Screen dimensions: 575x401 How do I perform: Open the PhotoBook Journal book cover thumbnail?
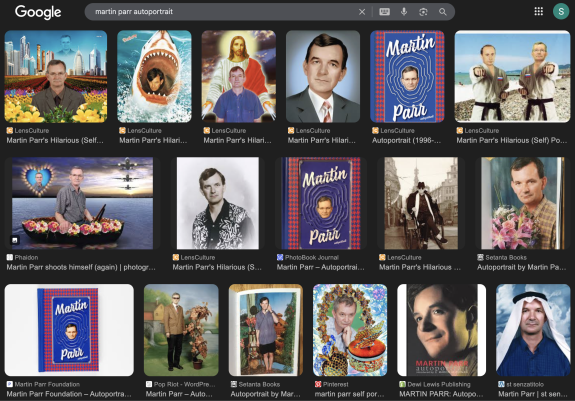click(x=321, y=203)
